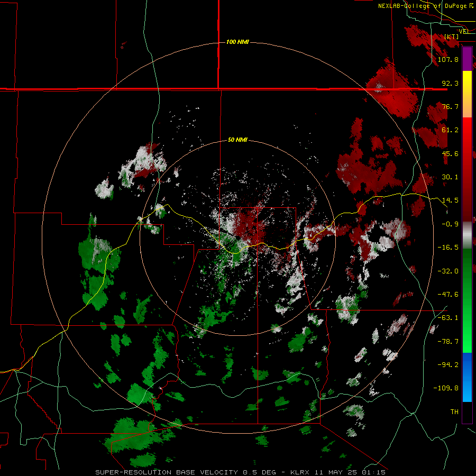476x476 pixels.
Task: Select the -109.8 scale value
Action: [x=446, y=388]
